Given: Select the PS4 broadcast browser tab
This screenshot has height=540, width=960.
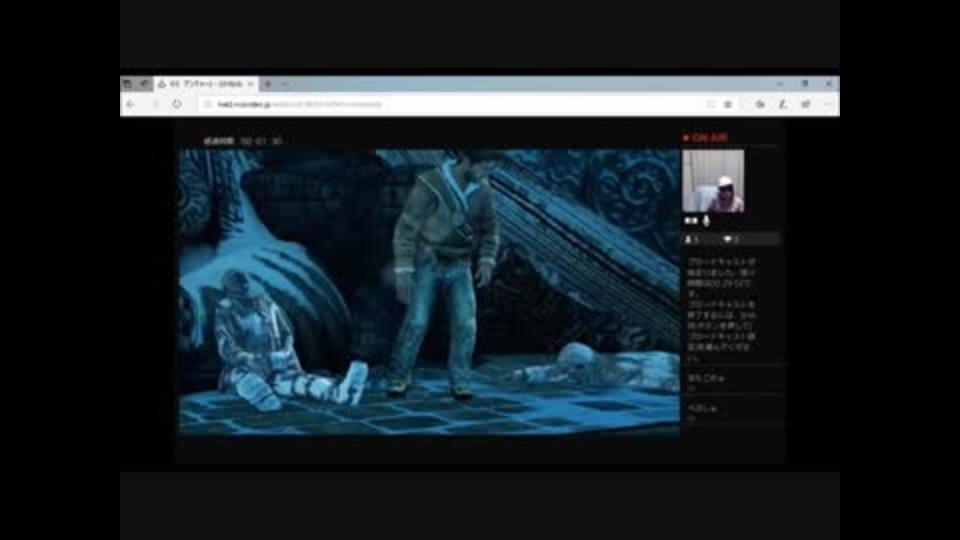Looking at the screenshot, I should pos(205,84).
